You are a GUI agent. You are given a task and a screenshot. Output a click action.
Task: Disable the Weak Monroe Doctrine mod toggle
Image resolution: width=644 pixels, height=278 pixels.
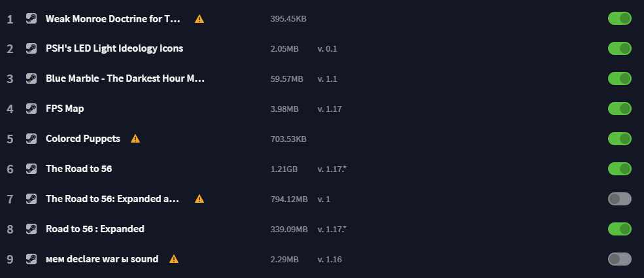coord(619,18)
